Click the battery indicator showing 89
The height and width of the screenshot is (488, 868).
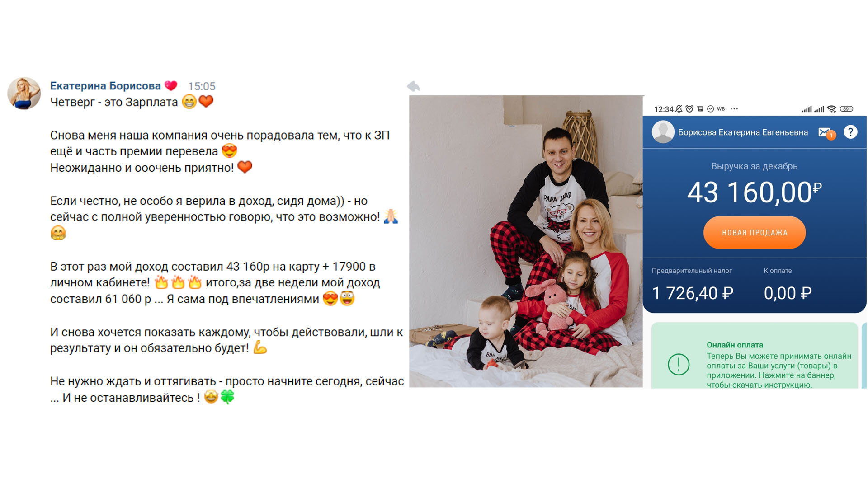pos(846,109)
